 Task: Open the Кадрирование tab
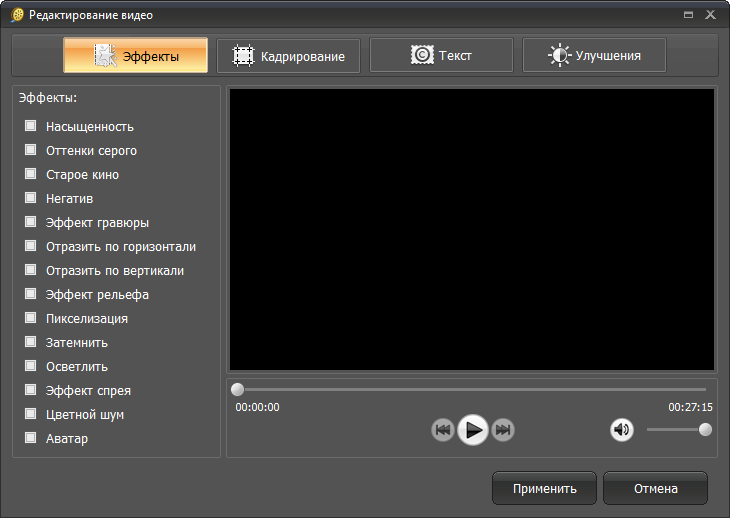point(288,56)
